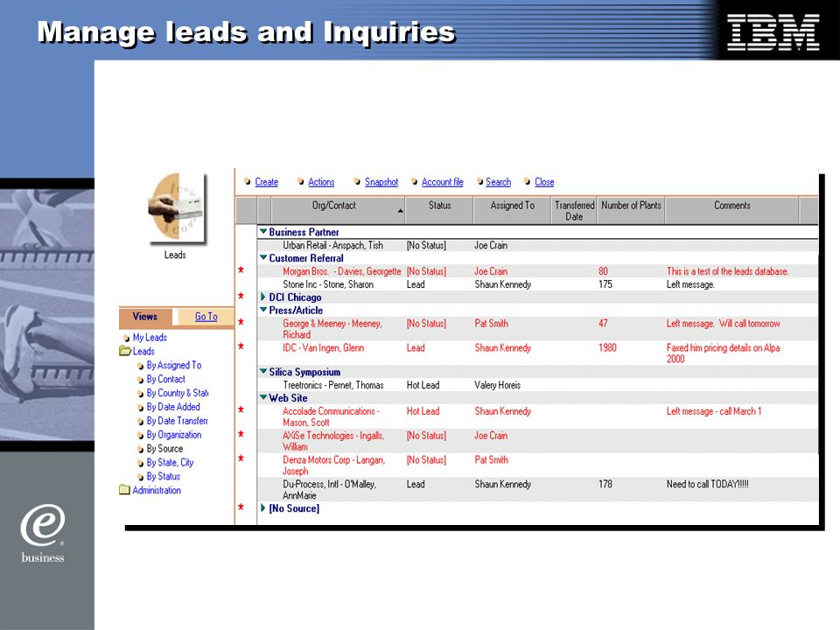Expand the DCI Chicago category
Image resolution: width=840 pixels, height=630 pixels.
(263, 297)
